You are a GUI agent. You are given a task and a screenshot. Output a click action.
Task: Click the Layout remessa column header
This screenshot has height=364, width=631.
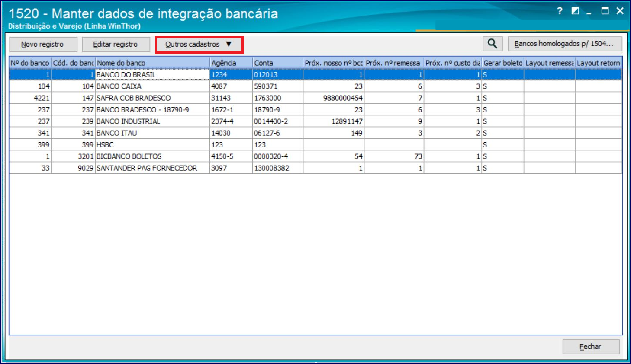(x=550, y=63)
